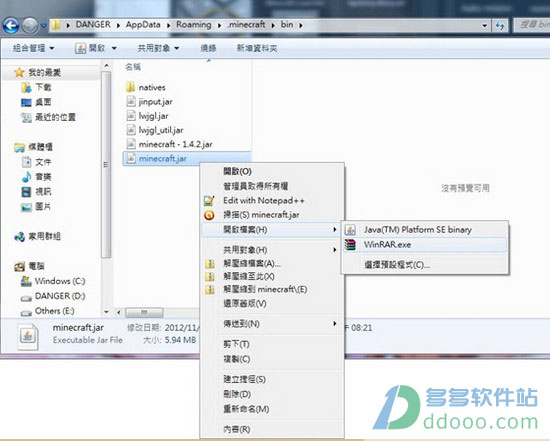Screen dimensions: 550x441
Task: Choose 剪下(T) in context menu
Action: click(272, 344)
